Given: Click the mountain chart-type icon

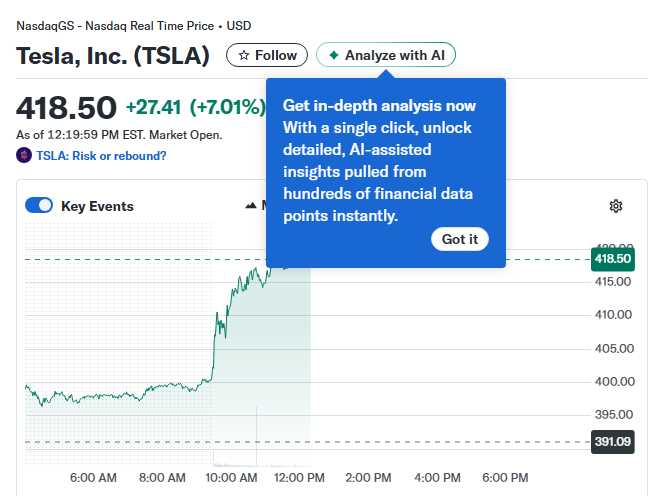Looking at the screenshot, I should [x=251, y=206].
